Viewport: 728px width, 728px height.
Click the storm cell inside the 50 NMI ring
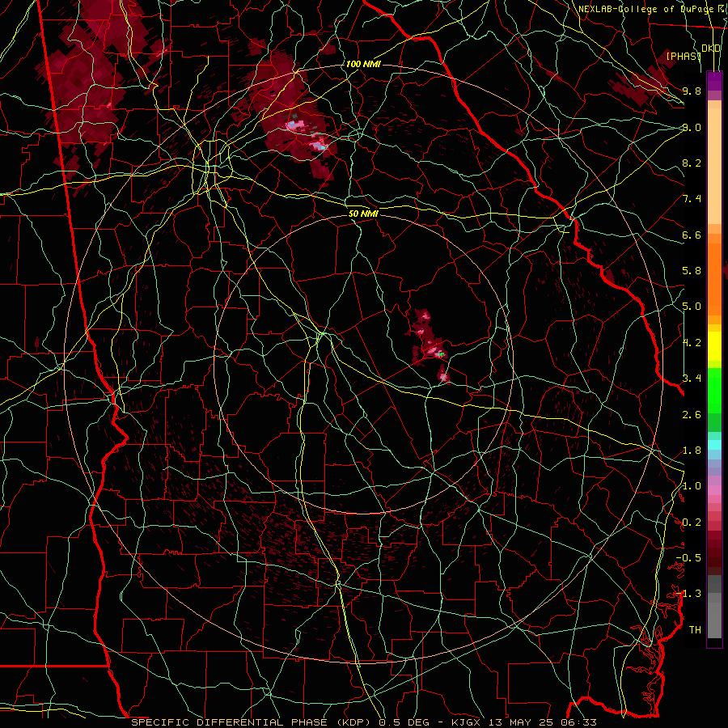pyautogui.click(x=430, y=345)
